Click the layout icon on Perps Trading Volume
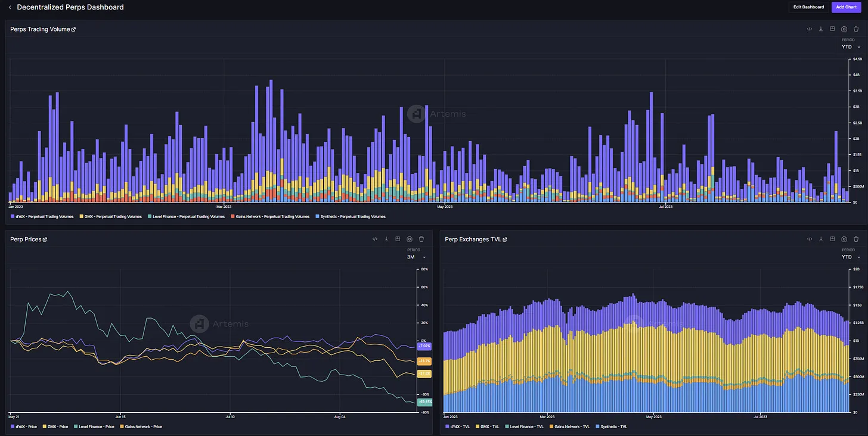Viewport: 868px width, 436px height. pos(832,29)
